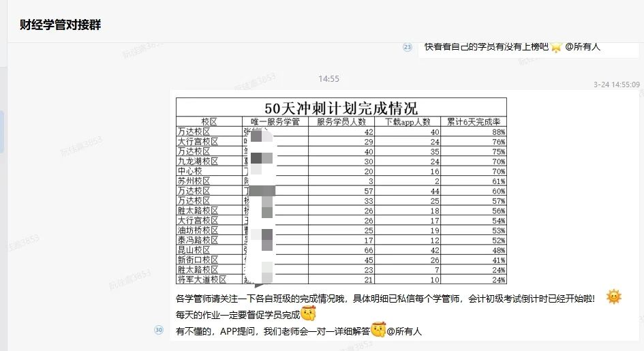Open the read-count badge showing 23
The image size is (644, 351).
click(407, 47)
